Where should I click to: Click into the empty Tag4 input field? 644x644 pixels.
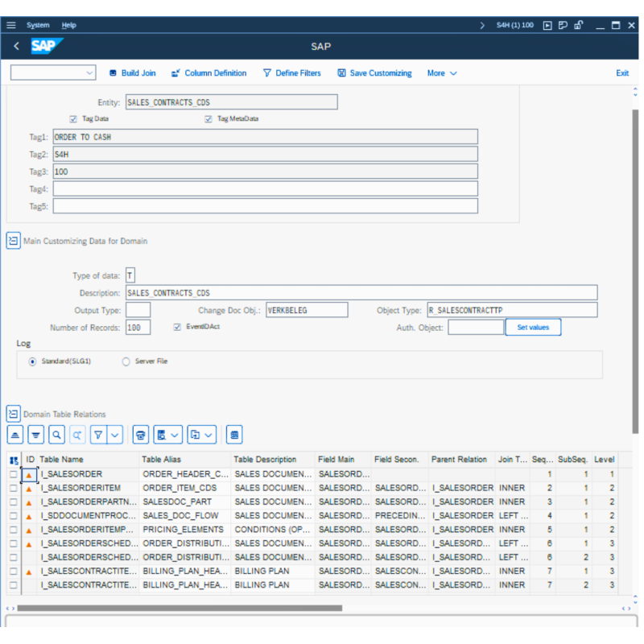[265, 189]
